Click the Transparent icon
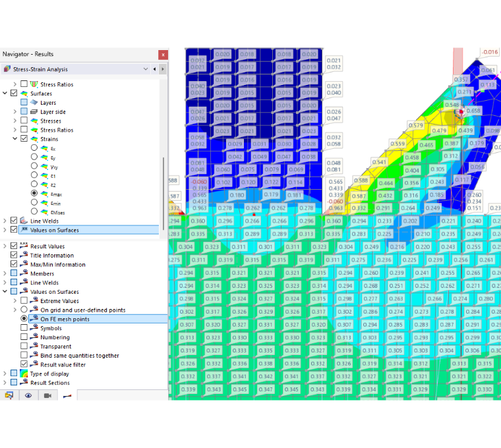 point(34,345)
